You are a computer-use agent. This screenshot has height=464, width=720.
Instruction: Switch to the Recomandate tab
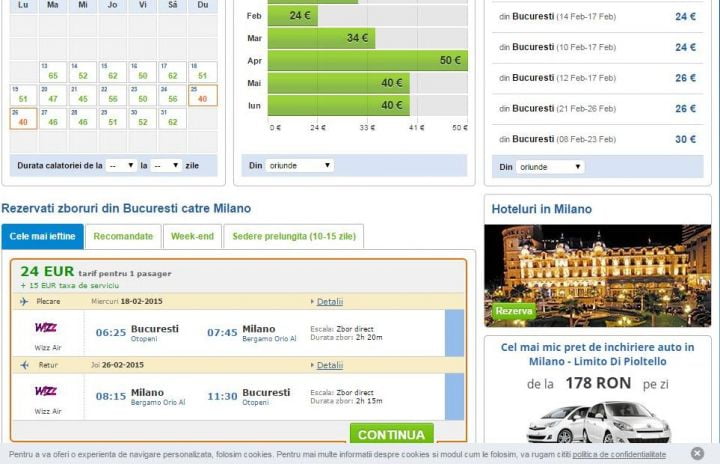tap(124, 236)
